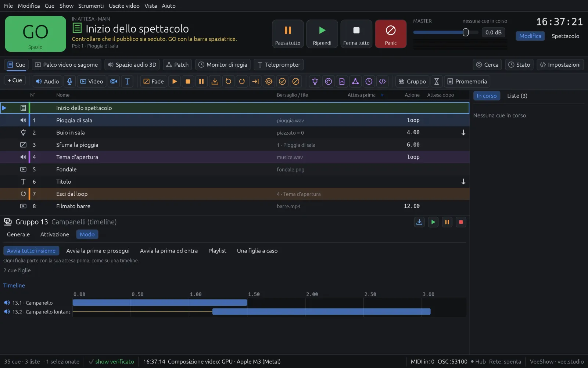Click the plus icon next to Attesa prima

[x=382, y=95]
